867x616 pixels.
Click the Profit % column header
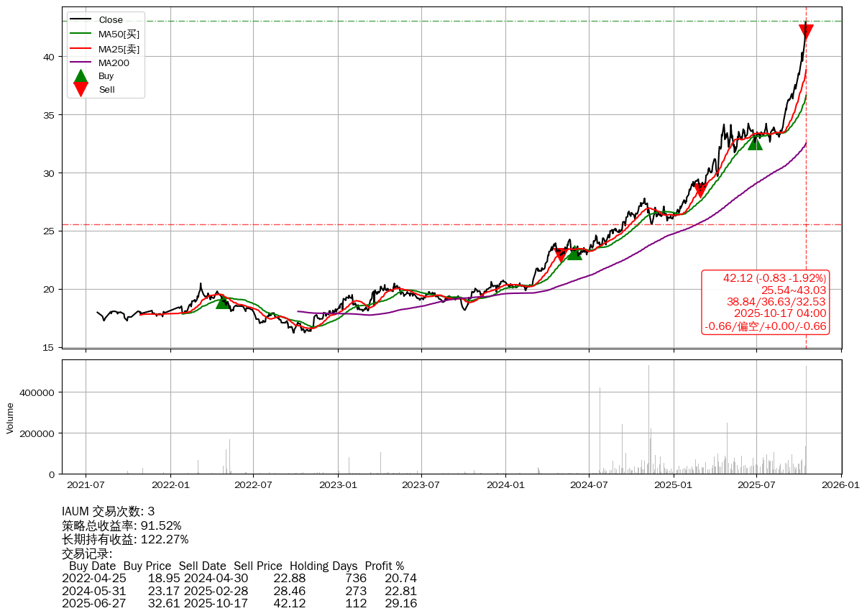[x=384, y=566]
